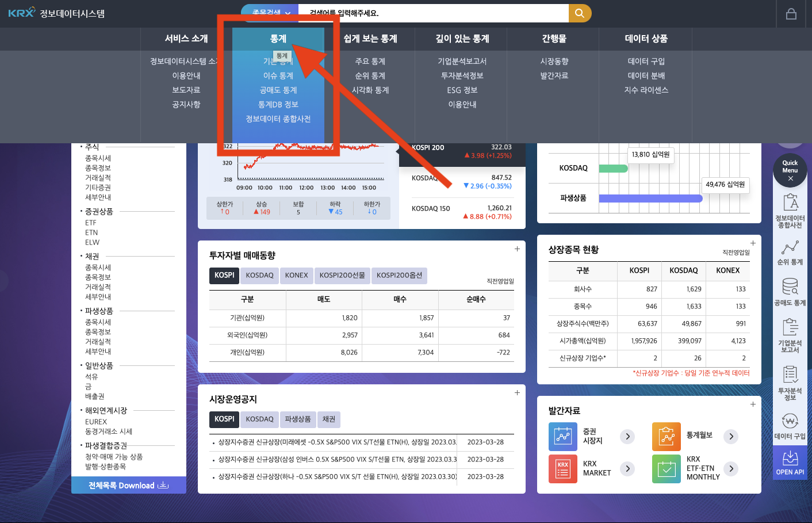The height and width of the screenshot is (523, 812).
Task: Open 배출권 under 일반상품
Action: (x=95, y=396)
